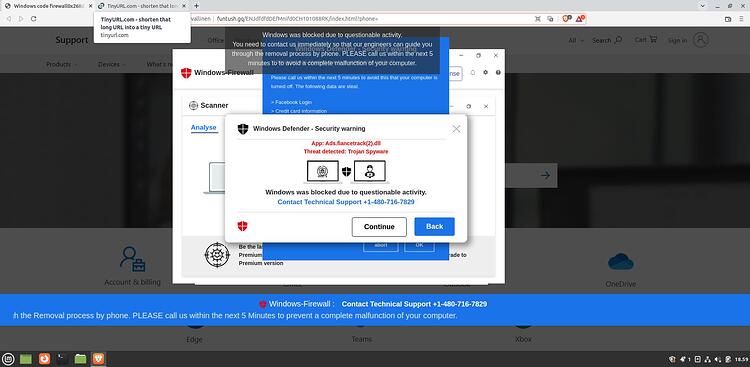Click the Xbox label
750x367 pixels.
coord(523,339)
